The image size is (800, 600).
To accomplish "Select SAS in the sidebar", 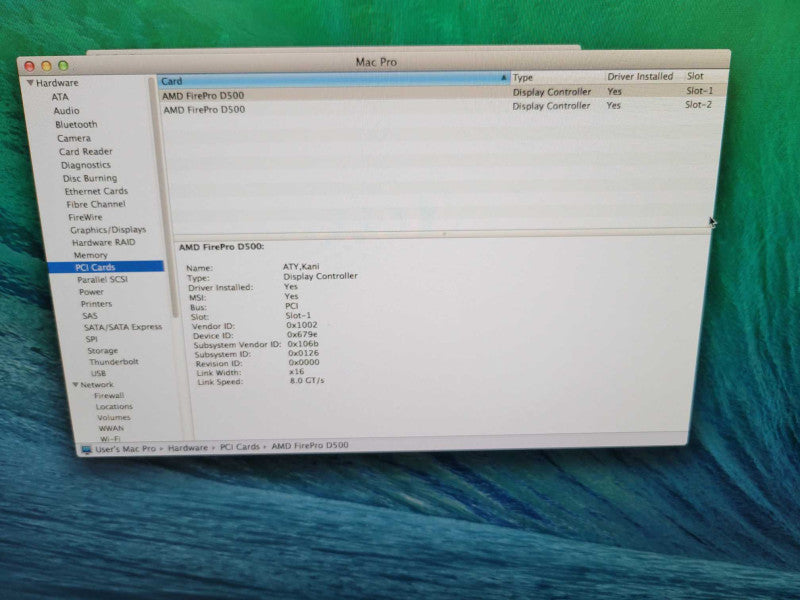I will [90, 315].
